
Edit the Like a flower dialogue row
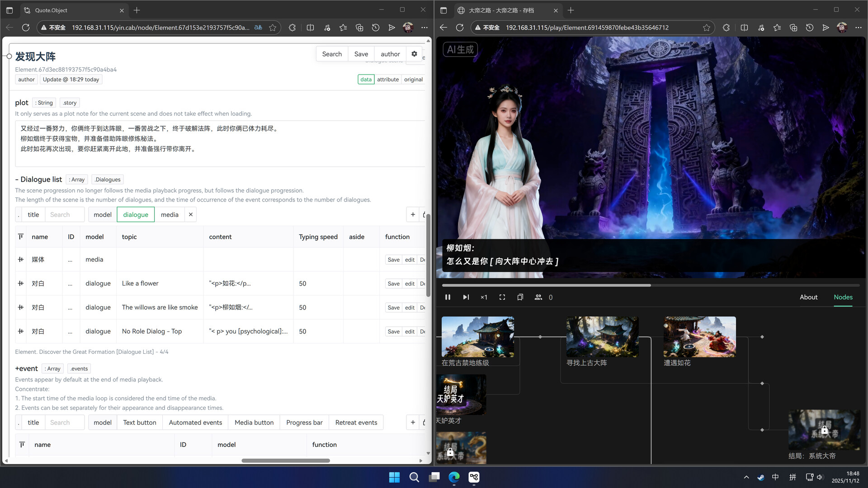[x=409, y=283]
